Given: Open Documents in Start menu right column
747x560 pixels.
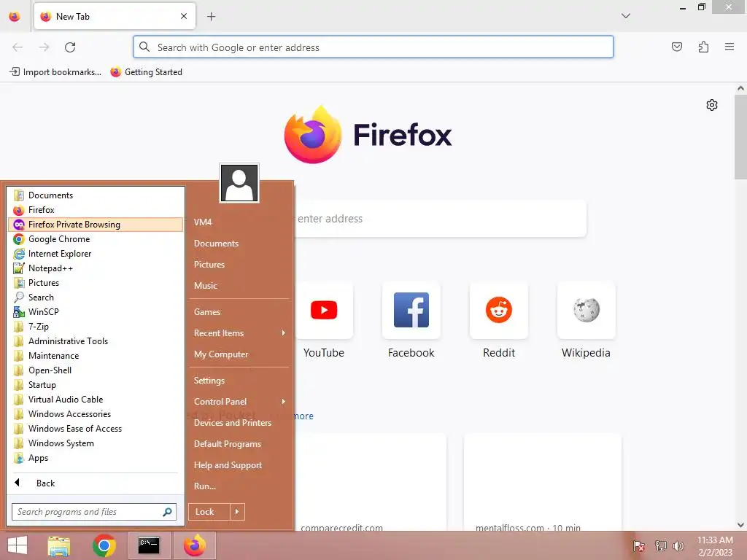Looking at the screenshot, I should click(x=239, y=244).
